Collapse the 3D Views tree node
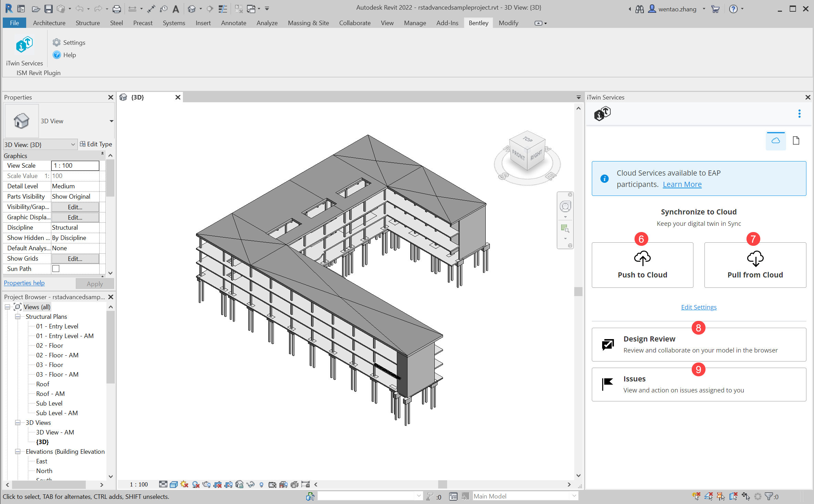Screen dimensions: 814x504 [x=18, y=422]
